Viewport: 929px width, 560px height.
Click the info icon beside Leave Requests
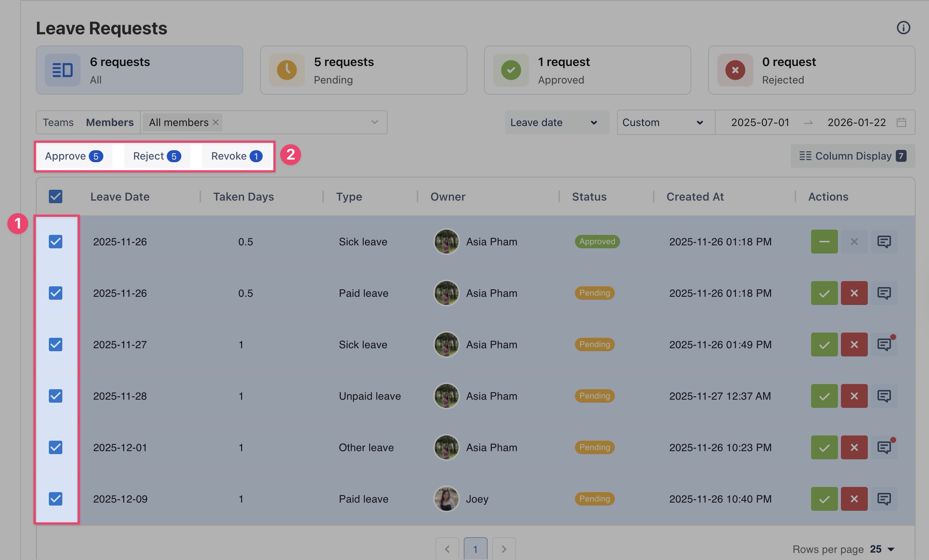point(903,28)
